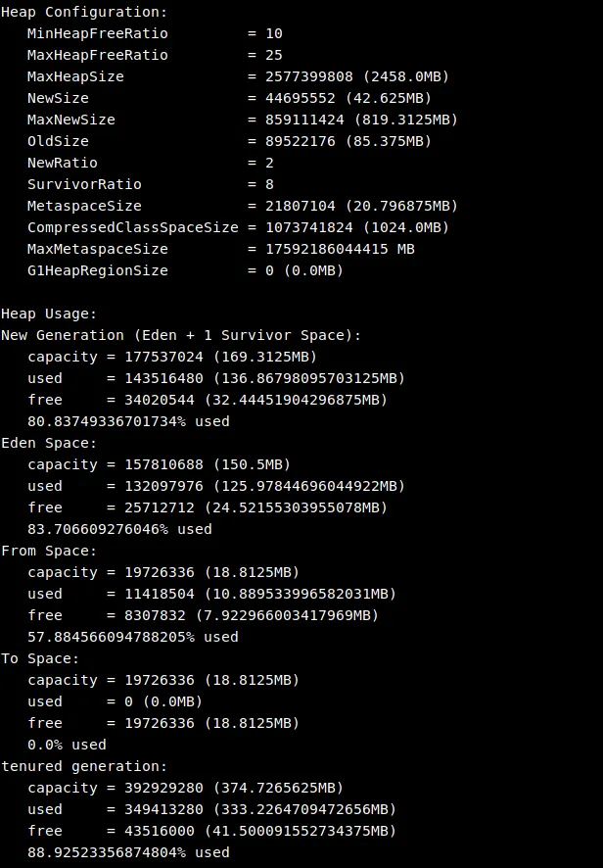Click the 80.83749336701734% used line
The image size is (603, 868).
pos(128,421)
